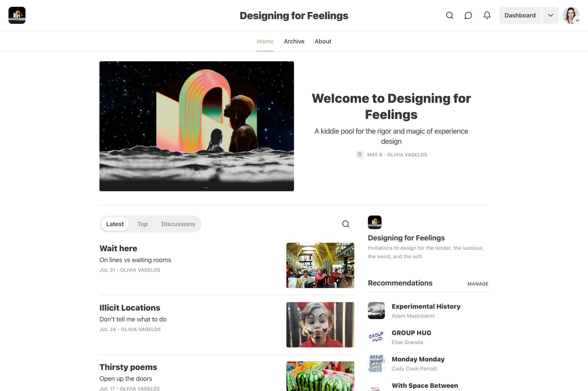Switch post list to Latest
The height and width of the screenshot is (391, 588).
(115, 224)
